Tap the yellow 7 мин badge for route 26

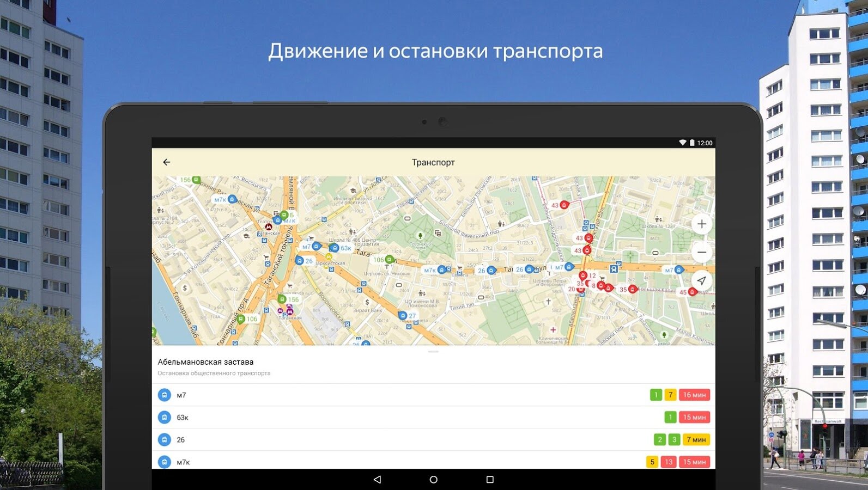696,440
